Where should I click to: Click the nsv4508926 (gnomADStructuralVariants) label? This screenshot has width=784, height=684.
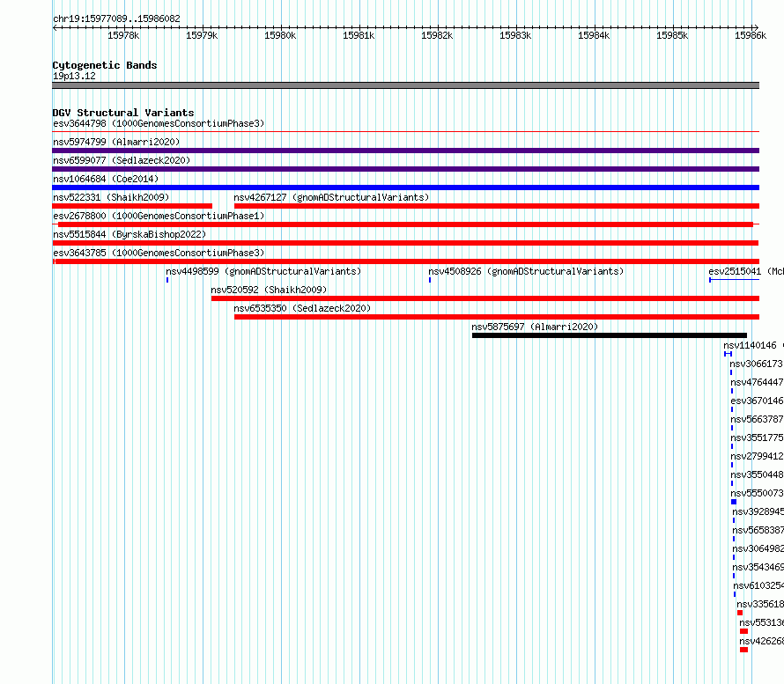(x=526, y=271)
